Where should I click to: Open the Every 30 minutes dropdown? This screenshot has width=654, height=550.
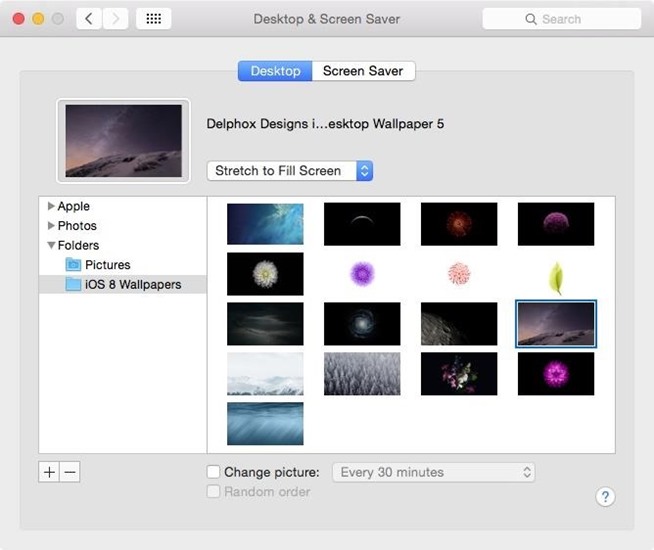(x=433, y=472)
